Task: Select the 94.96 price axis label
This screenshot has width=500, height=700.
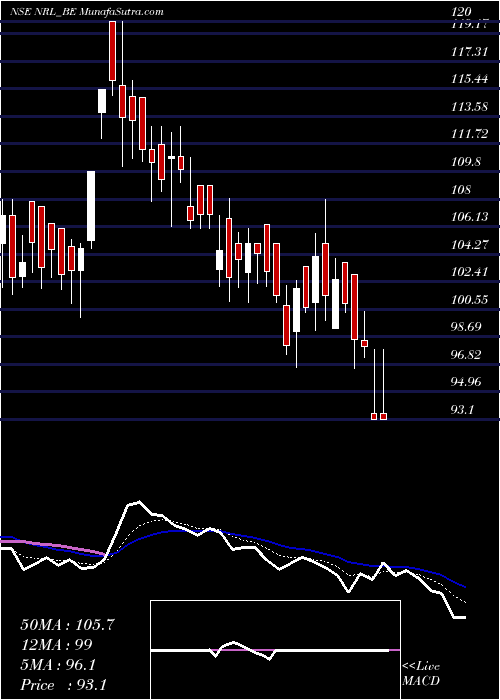Action: 466,382
